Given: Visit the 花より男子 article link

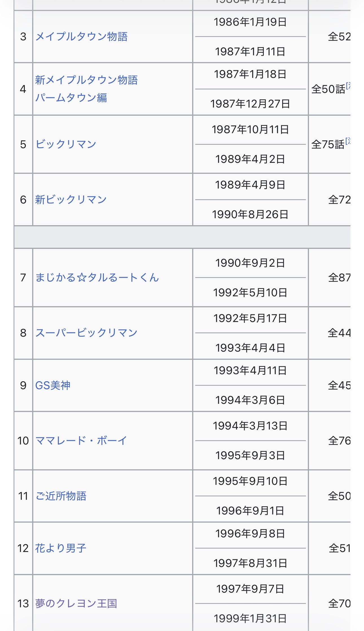Looking at the screenshot, I should point(61,548).
